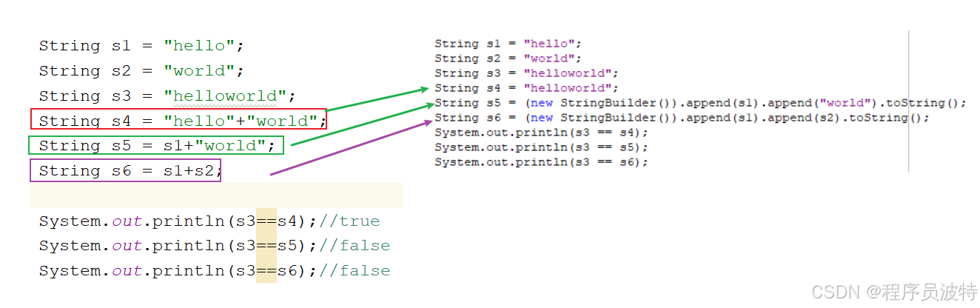This screenshot has width=980, height=308.
Task: Click the println(s3==s5) //false line
Action: point(215,246)
